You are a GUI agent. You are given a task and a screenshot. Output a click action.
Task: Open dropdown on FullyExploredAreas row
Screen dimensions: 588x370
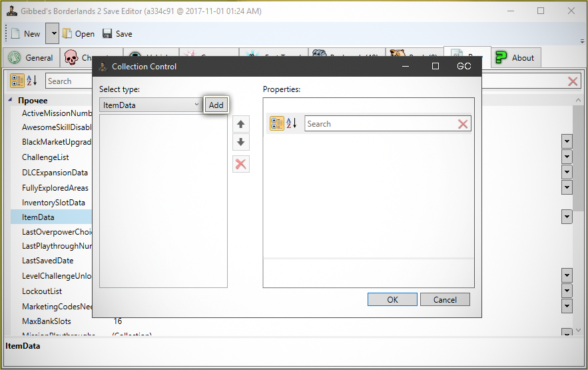coord(567,187)
